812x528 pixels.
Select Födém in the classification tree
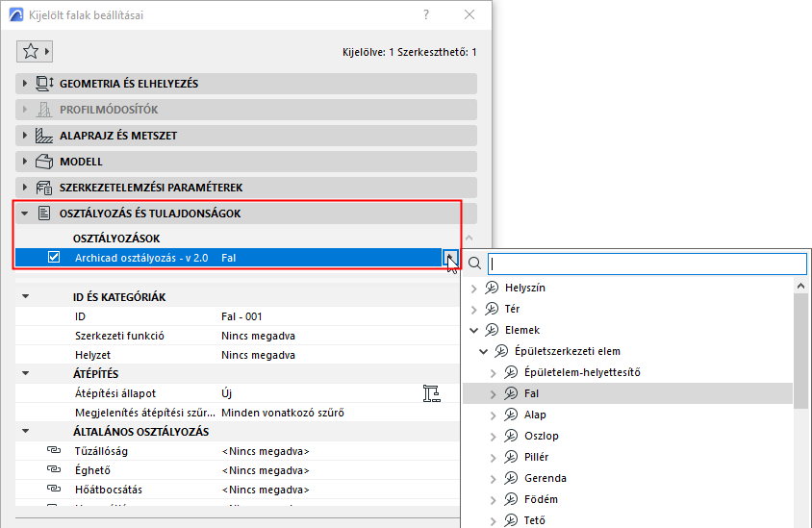[x=541, y=499]
